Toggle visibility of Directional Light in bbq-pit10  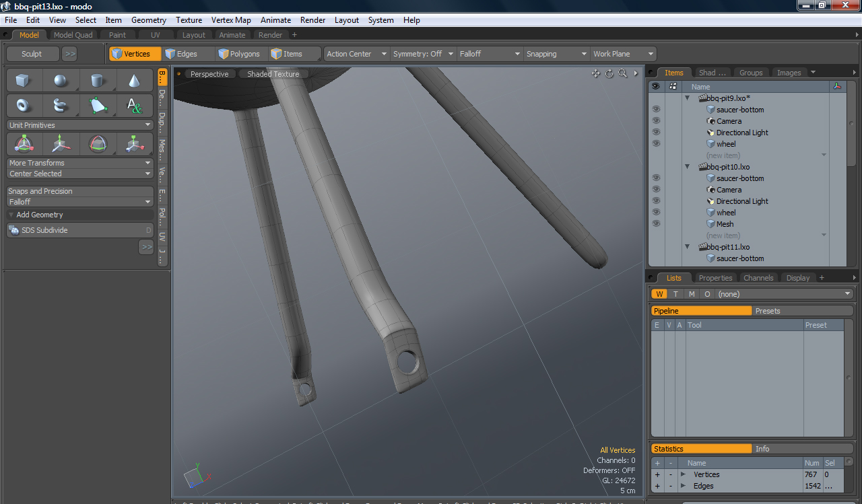click(x=656, y=201)
